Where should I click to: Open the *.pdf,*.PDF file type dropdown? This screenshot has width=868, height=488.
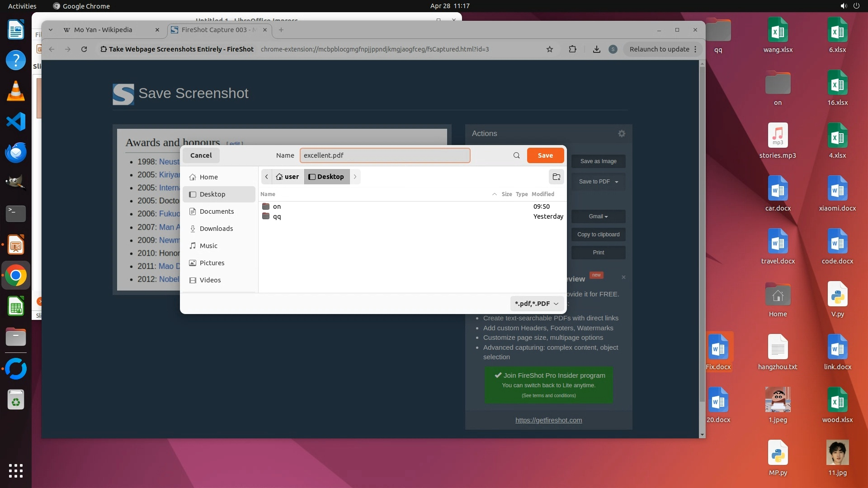click(537, 304)
